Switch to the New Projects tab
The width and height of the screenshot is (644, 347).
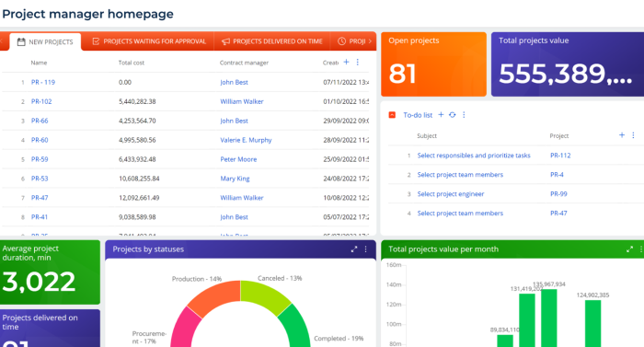click(45, 42)
